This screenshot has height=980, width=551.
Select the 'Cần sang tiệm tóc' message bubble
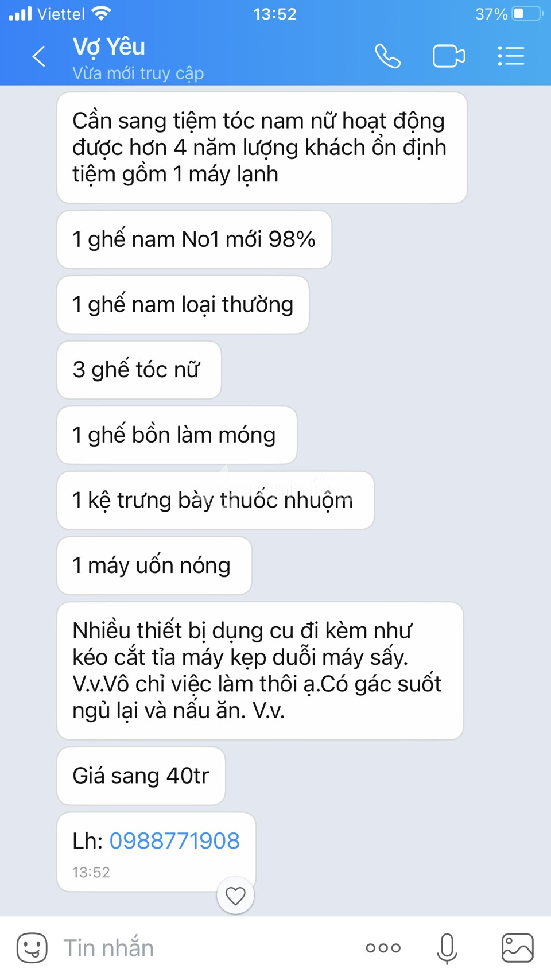[262, 148]
